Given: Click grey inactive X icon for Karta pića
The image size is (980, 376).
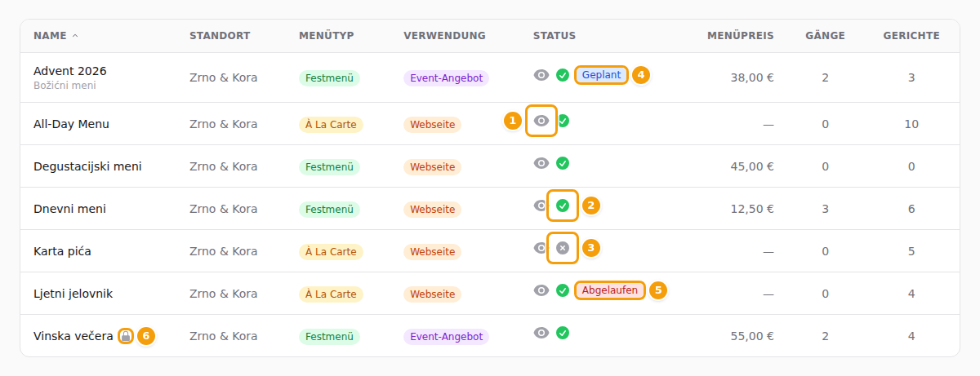Looking at the screenshot, I should [563, 248].
